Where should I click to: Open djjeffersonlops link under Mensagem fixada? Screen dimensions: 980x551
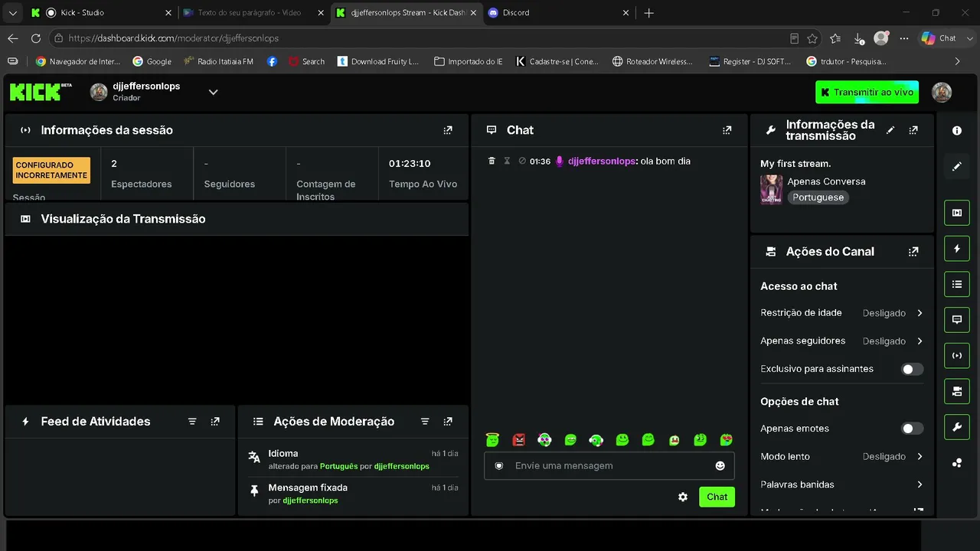(x=310, y=500)
